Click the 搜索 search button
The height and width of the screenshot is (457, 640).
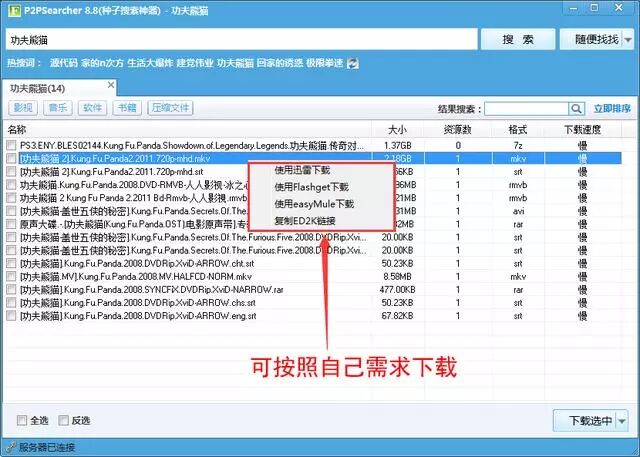pos(518,40)
